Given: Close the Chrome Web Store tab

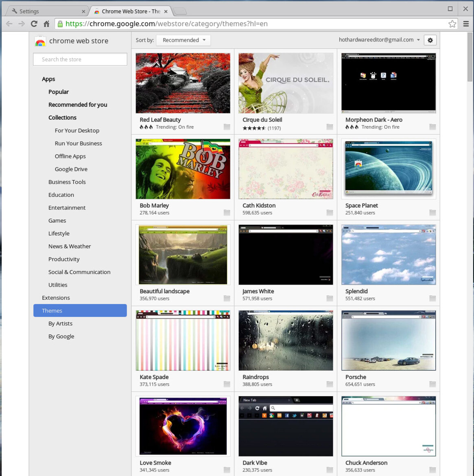Looking at the screenshot, I should [166, 11].
